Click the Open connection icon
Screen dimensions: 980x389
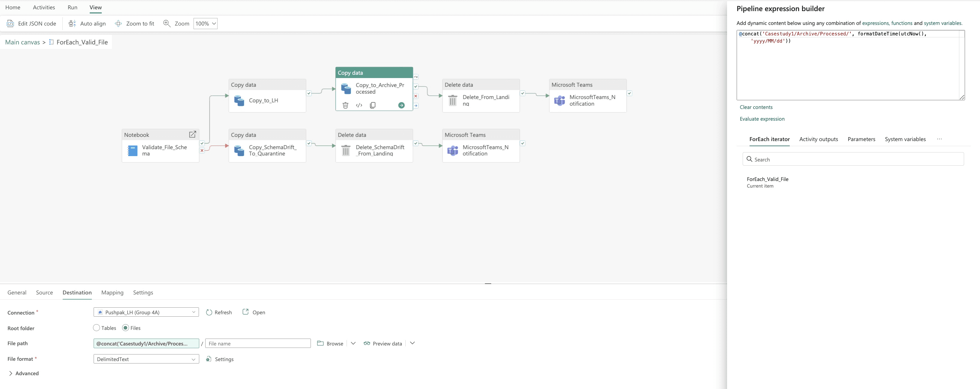246,312
